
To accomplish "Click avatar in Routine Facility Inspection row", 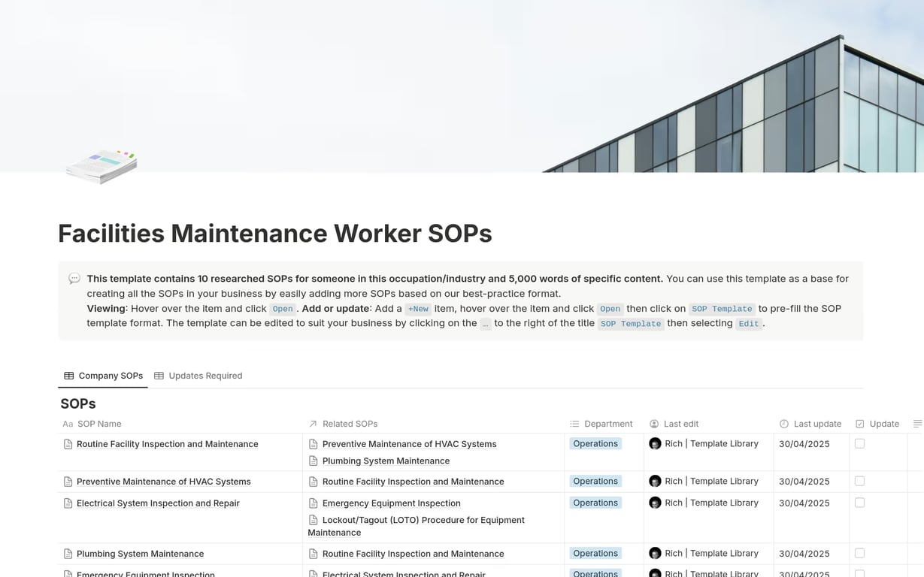I will coord(655,444).
